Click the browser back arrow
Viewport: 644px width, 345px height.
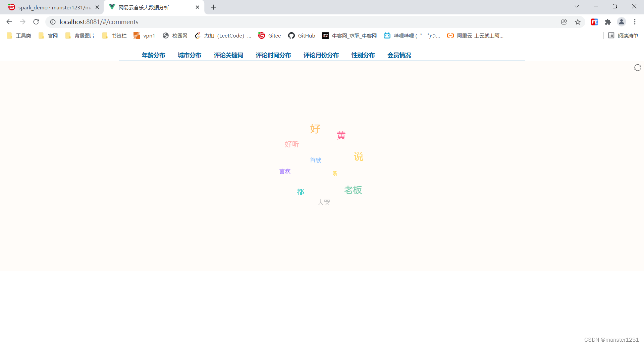(x=9, y=22)
